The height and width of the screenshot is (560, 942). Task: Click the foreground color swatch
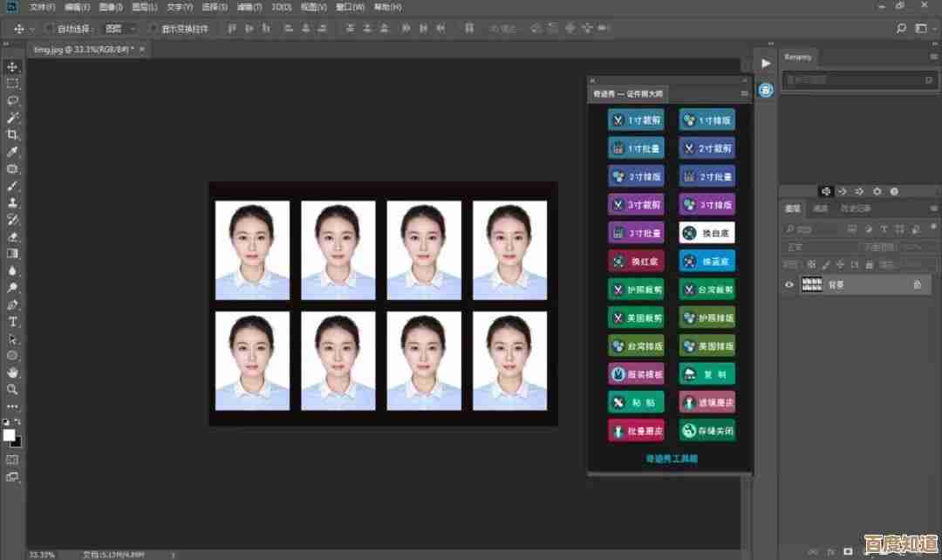[x=9, y=434]
